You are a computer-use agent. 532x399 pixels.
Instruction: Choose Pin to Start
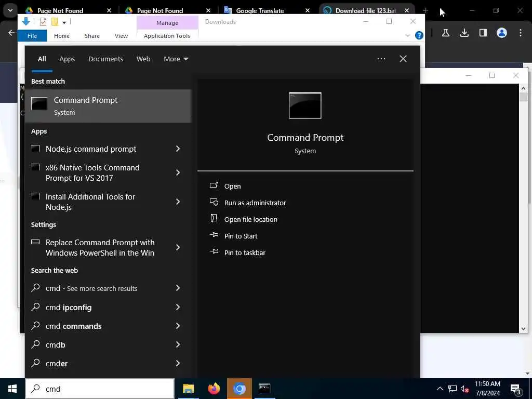(241, 236)
